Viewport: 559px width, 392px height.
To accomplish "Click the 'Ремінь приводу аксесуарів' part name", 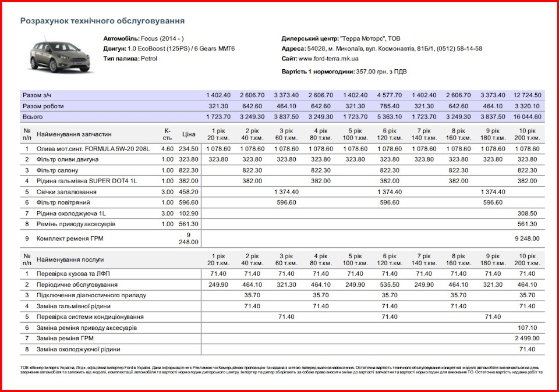I will point(76,224).
